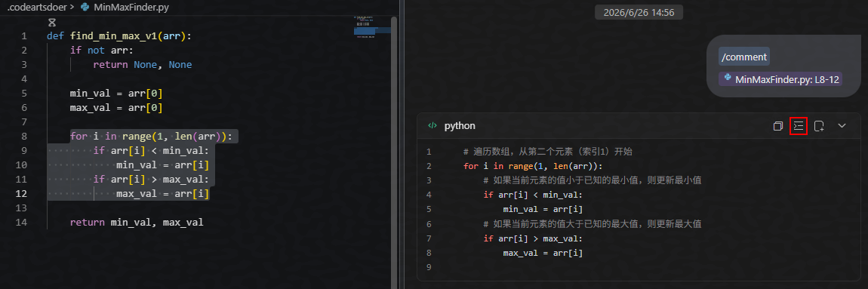Collapse the python code block chevron

(x=842, y=126)
